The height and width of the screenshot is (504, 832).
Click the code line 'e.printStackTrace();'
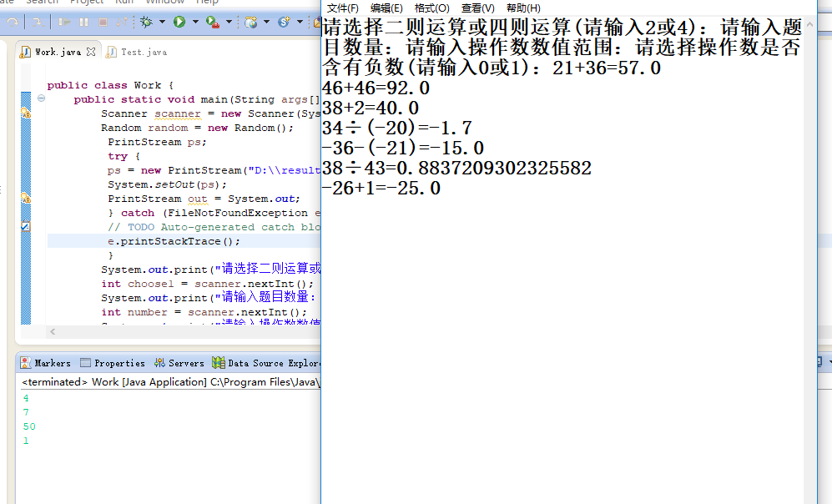tap(174, 241)
